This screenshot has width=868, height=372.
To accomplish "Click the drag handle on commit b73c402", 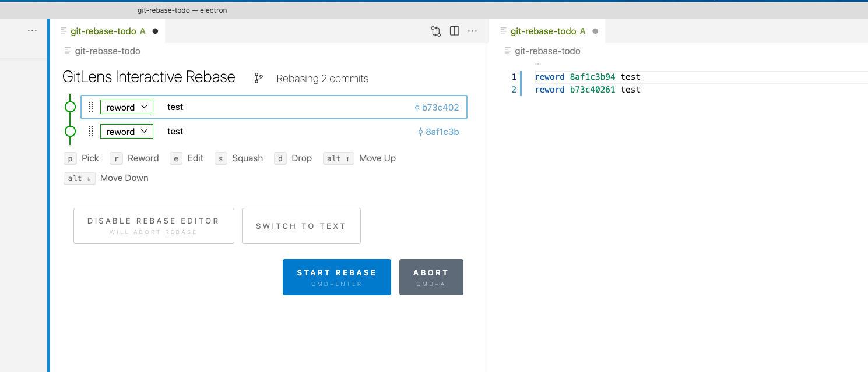I will (91, 107).
